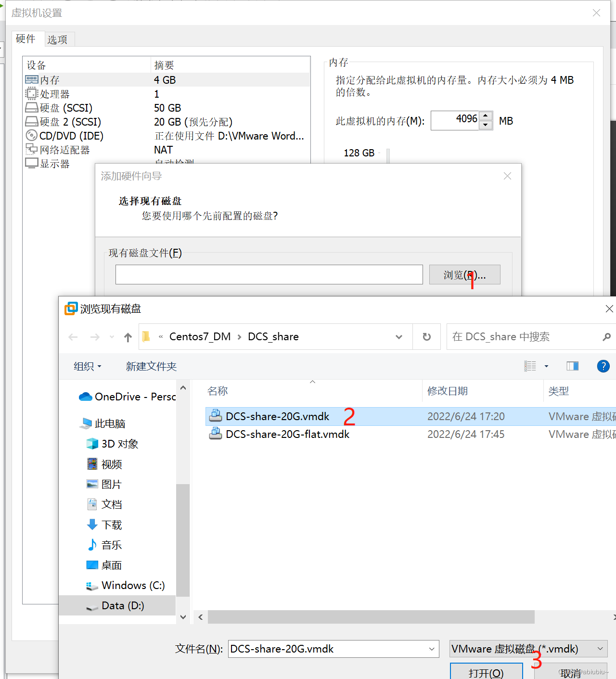The width and height of the screenshot is (616, 679).
Task: Sort files by 修改日期 column
Action: (x=448, y=391)
